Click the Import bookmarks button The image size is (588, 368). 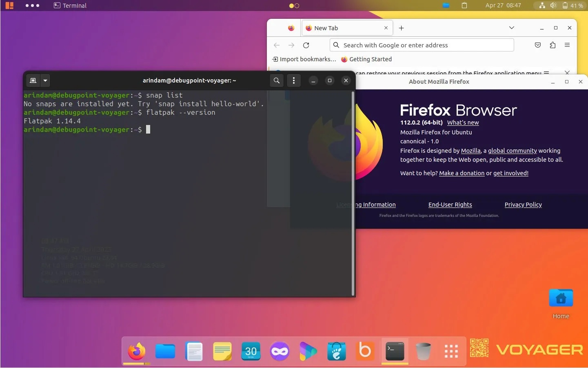[304, 59]
